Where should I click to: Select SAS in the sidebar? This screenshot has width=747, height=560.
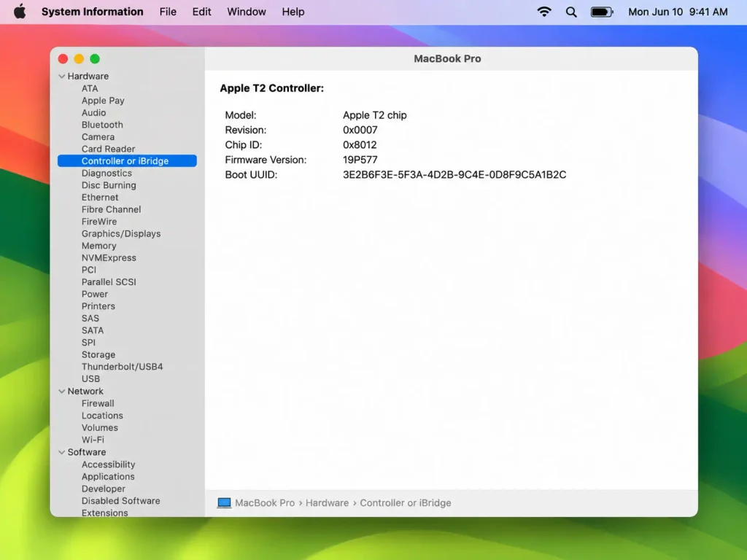click(90, 319)
